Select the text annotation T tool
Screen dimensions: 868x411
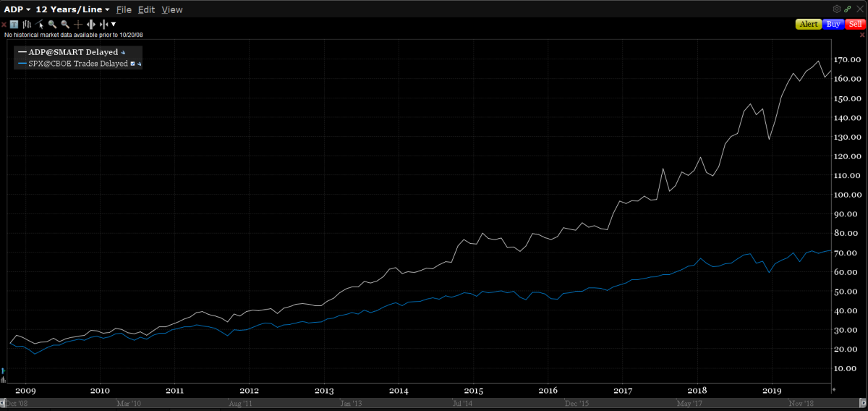coord(14,24)
